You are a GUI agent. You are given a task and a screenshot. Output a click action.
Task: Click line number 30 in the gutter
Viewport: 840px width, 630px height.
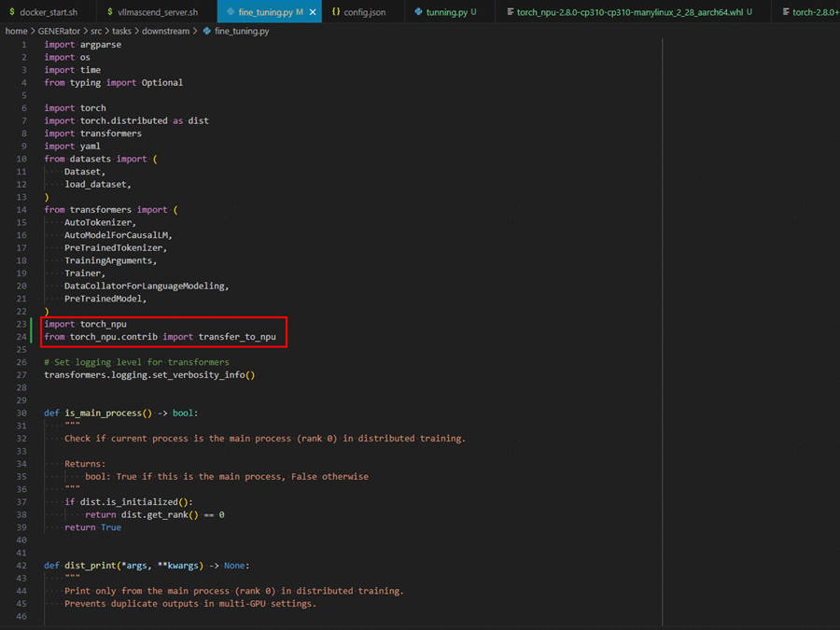click(21, 413)
